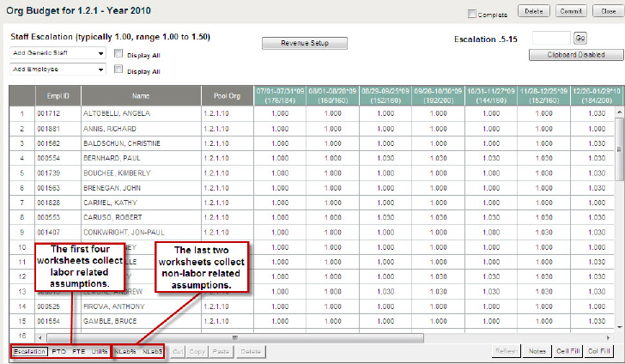Toggle the Complete checkbox

pyautogui.click(x=472, y=14)
